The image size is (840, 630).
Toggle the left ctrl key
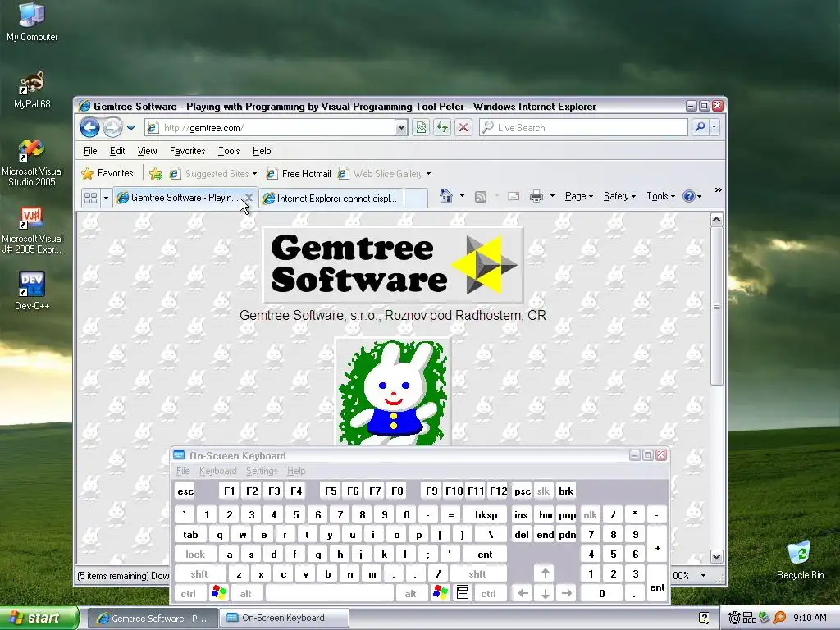[x=189, y=593]
